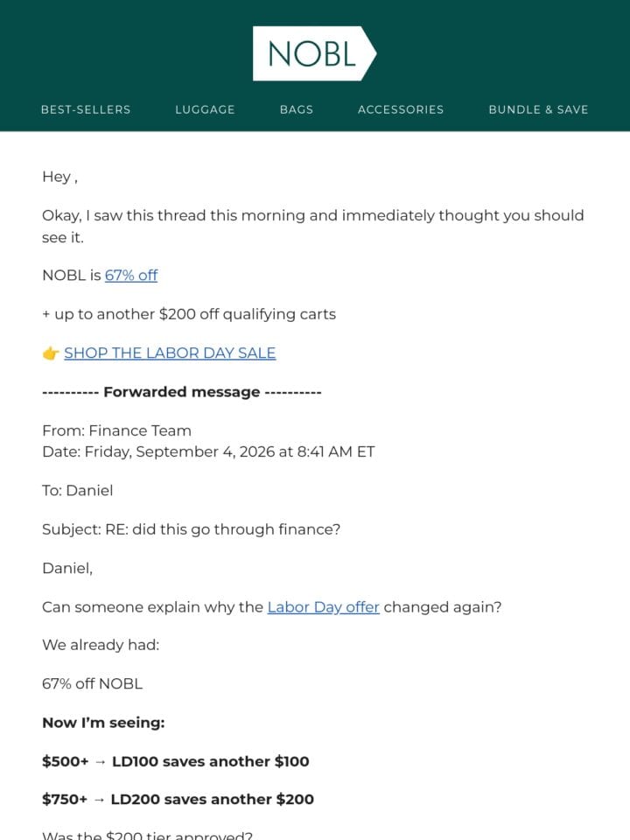Screen dimensions: 630x840
Task: Click the "From: Finance Team" line
Action: 116,430
